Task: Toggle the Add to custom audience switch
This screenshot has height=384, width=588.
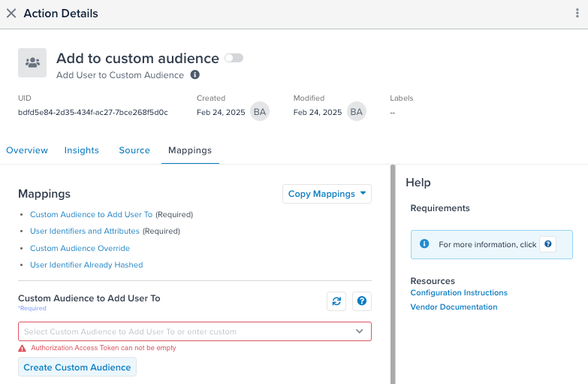Action: pos(234,58)
